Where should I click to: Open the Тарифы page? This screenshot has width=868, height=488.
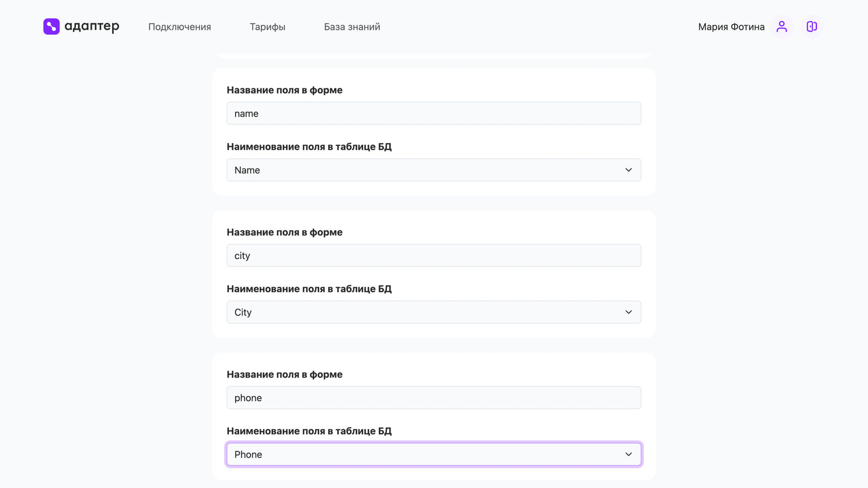click(267, 27)
